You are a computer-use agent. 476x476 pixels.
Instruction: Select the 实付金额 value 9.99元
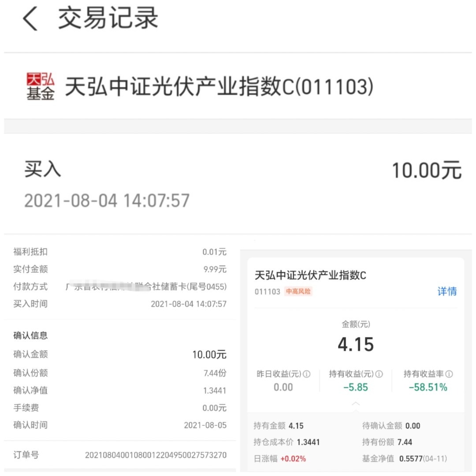click(215, 269)
